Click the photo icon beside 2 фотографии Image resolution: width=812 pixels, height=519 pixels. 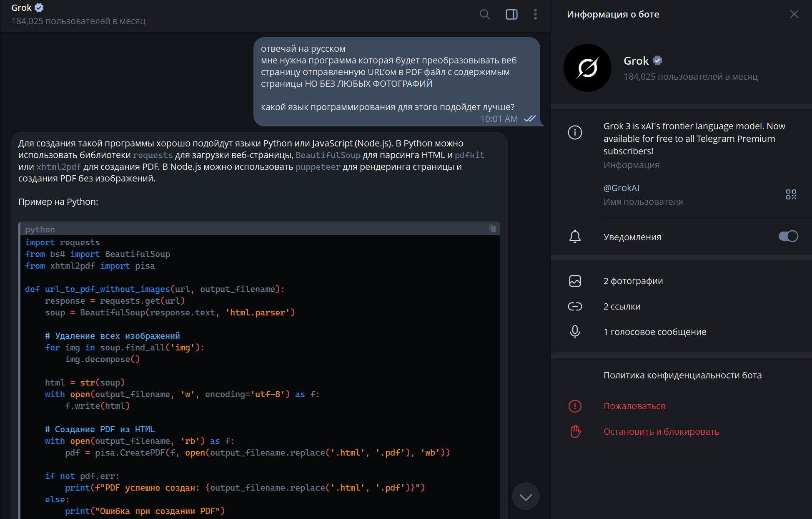click(x=575, y=281)
